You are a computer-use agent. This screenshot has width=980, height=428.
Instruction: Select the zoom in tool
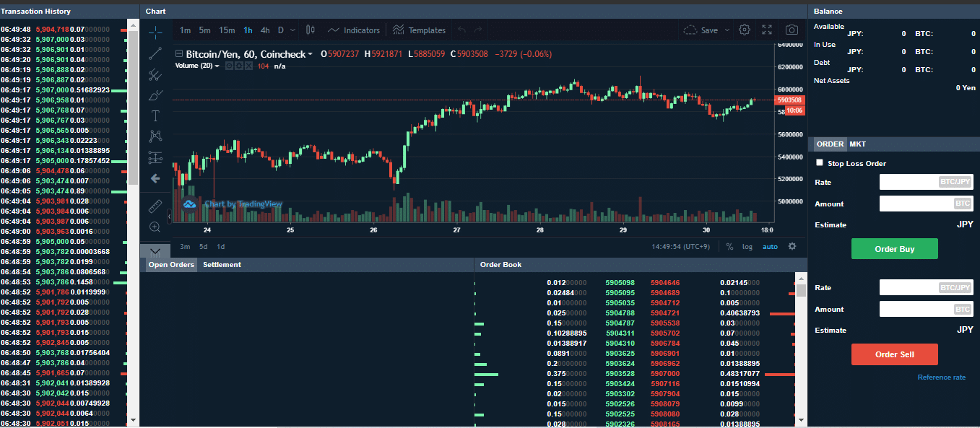click(155, 227)
